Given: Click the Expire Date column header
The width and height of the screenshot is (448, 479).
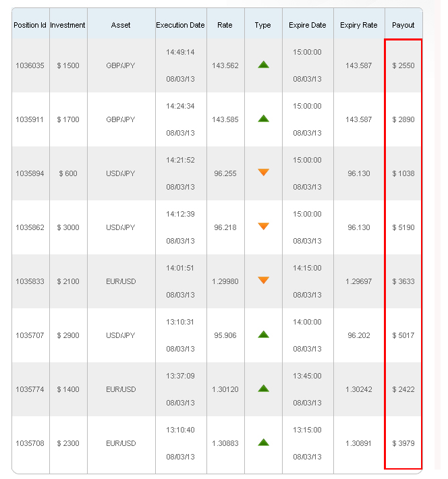Looking at the screenshot, I should pos(308,25).
